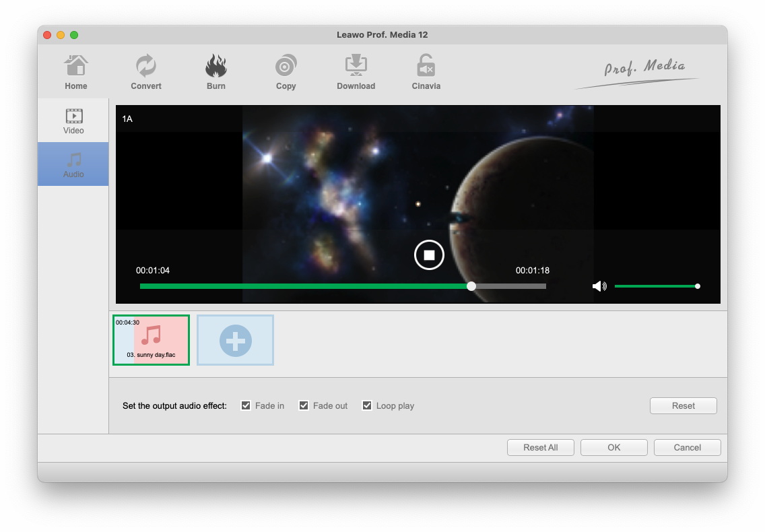Dismiss the dialog with Cancel button
Screen dimensions: 765x532
687,448
